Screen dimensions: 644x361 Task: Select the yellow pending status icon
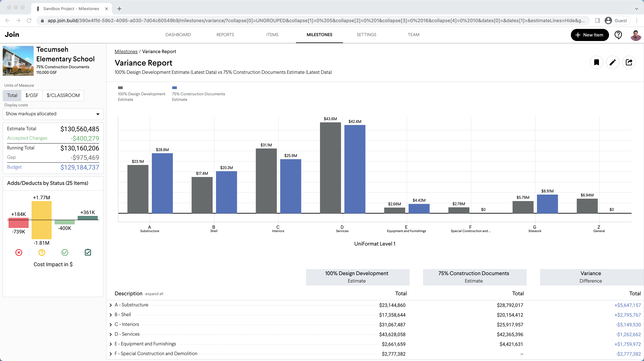[42, 253]
